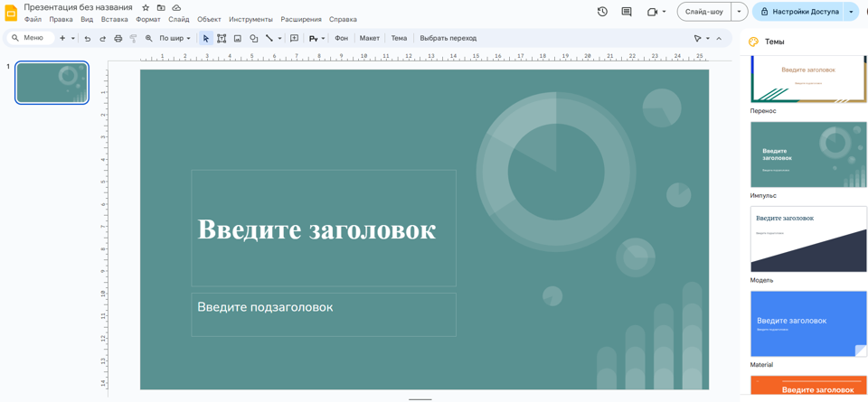Click the undo arrow in the toolbar
The width and height of the screenshot is (868, 402).
coord(88,39)
